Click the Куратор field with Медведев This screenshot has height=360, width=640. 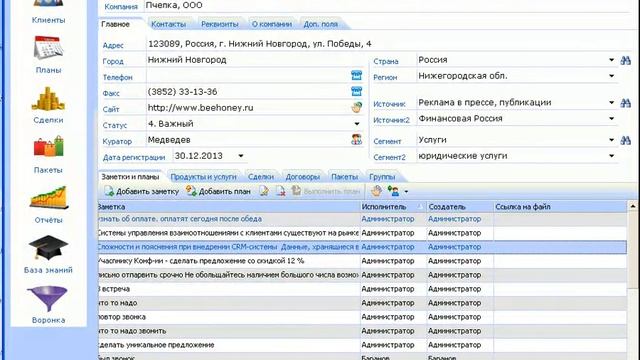pos(247,140)
